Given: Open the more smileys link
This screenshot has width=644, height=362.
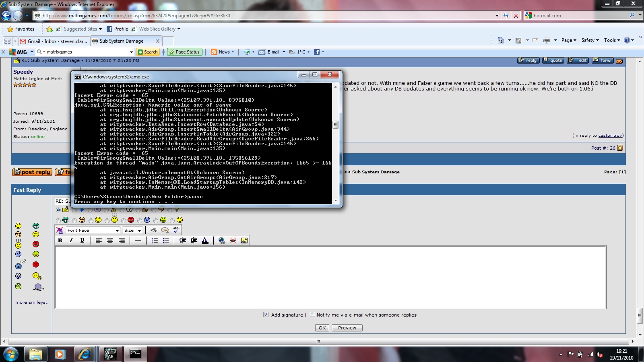Looking at the screenshot, I should pyautogui.click(x=32, y=302).
